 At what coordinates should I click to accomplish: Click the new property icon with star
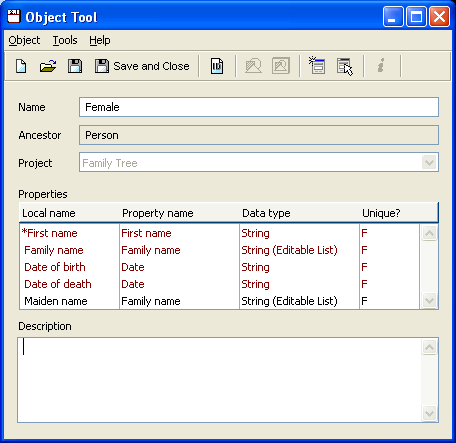point(316,65)
